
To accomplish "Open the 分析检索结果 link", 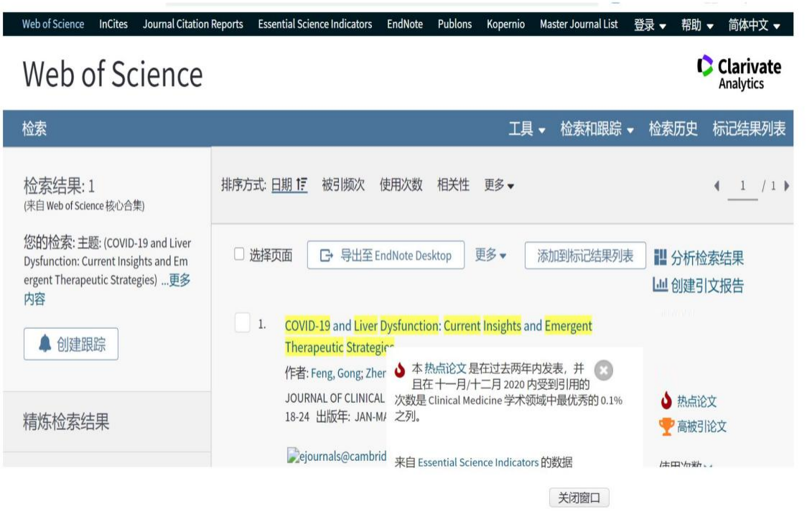I will point(707,257).
